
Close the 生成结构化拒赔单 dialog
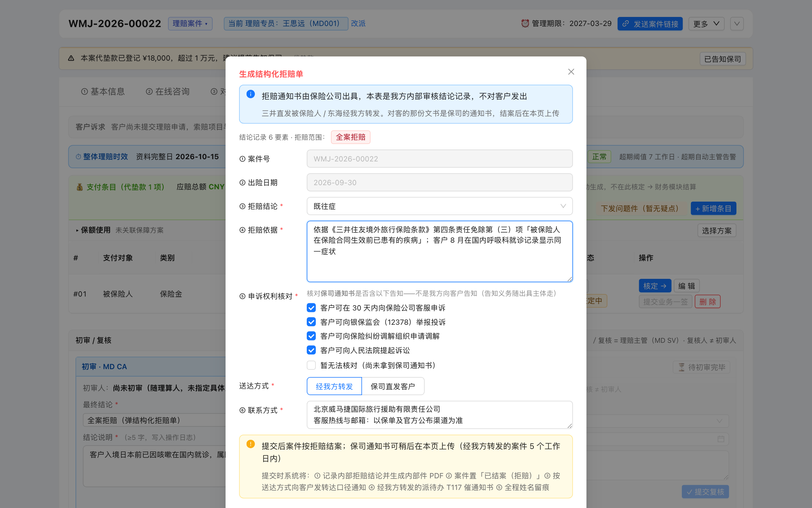571,71
